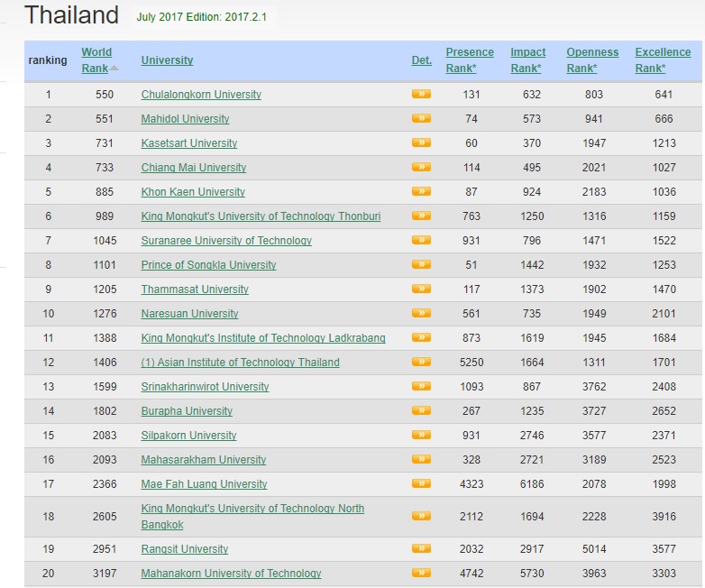Open Mahanakorn University of Technology link
The image size is (705, 588).
pos(231,574)
